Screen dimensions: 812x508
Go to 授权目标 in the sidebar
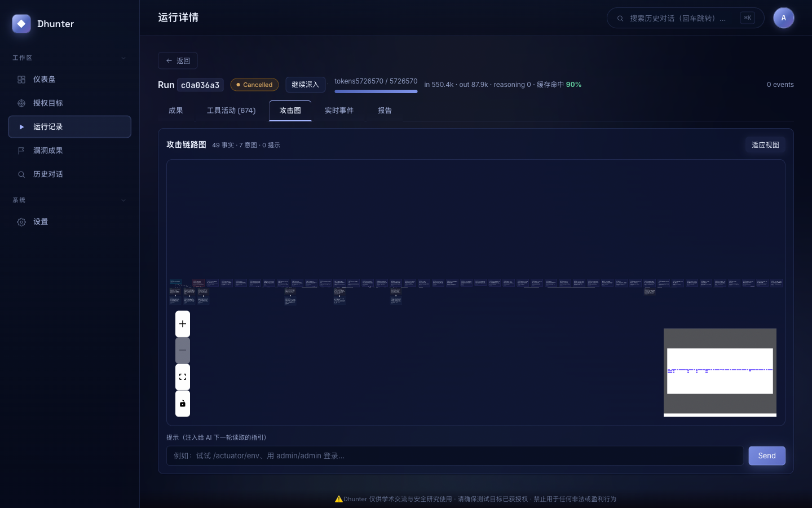tap(70, 103)
